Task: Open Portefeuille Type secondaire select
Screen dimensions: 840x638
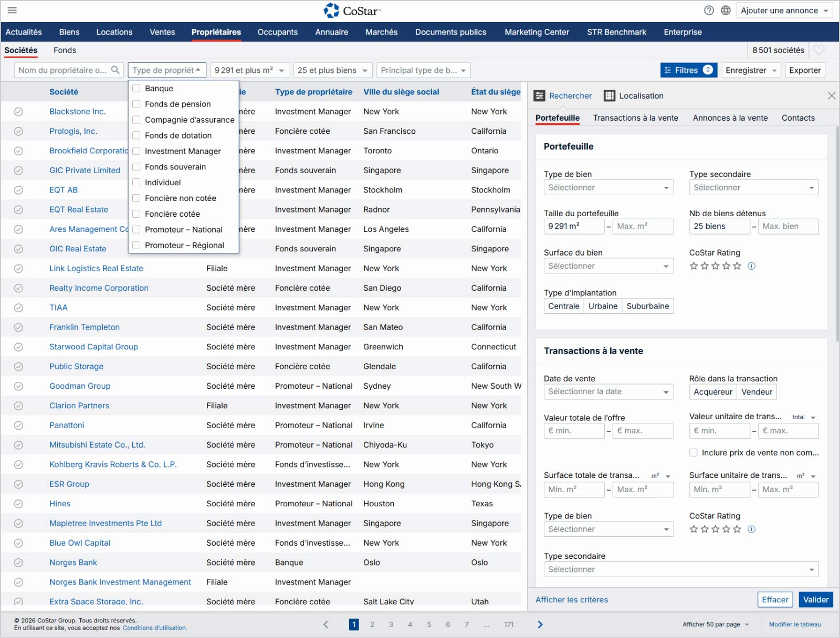Action: [x=754, y=187]
